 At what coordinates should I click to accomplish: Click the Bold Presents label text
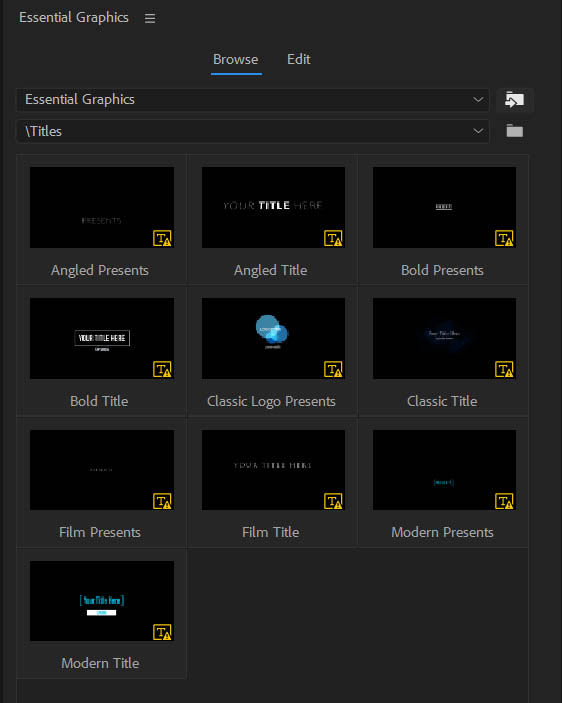(442, 270)
